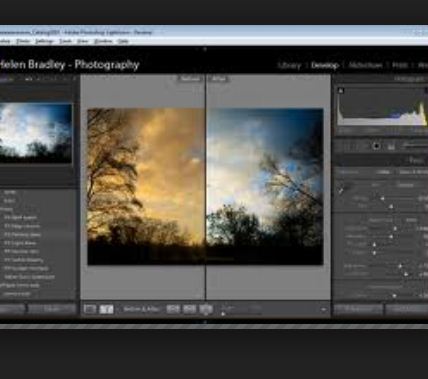Switch to the Develop module
Screen dimensions: 428x379
pyautogui.click(x=324, y=65)
